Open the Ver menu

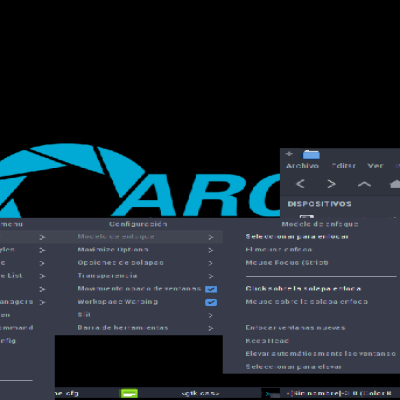coord(375,166)
